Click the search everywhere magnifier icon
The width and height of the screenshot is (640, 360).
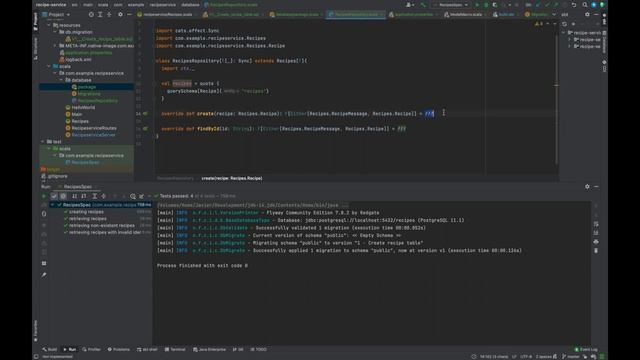point(584,5)
